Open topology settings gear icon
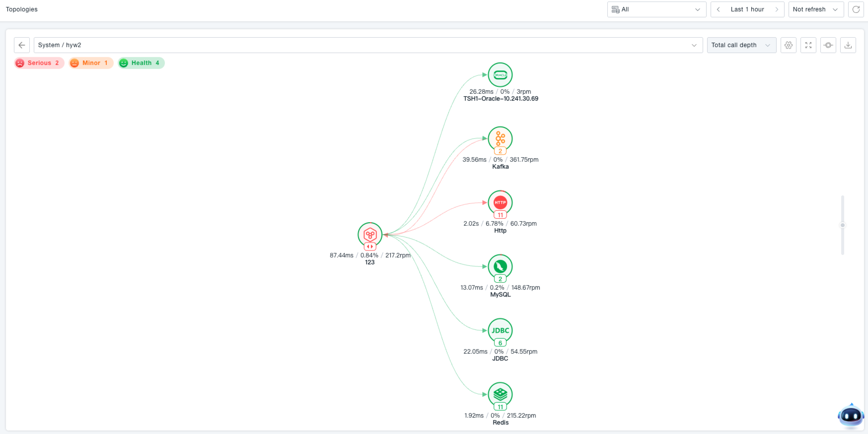This screenshot has height=434, width=868. tap(789, 45)
